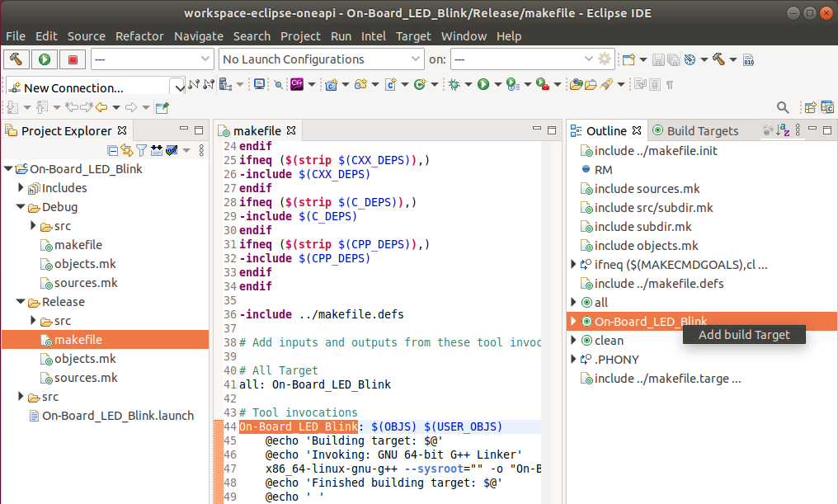Click the Build hammer button in launch bar
The height and width of the screenshot is (504, 838).
pyautogui.click(x=16, y=59)
